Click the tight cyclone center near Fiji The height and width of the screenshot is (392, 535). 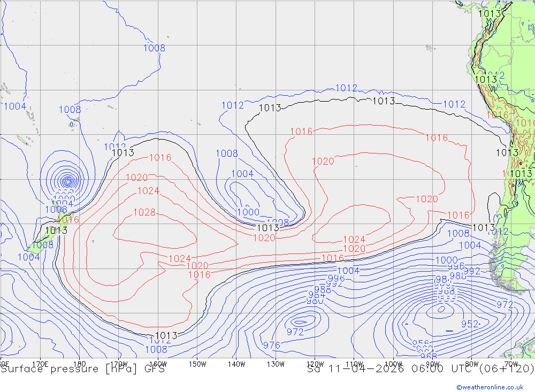(68, 181)
